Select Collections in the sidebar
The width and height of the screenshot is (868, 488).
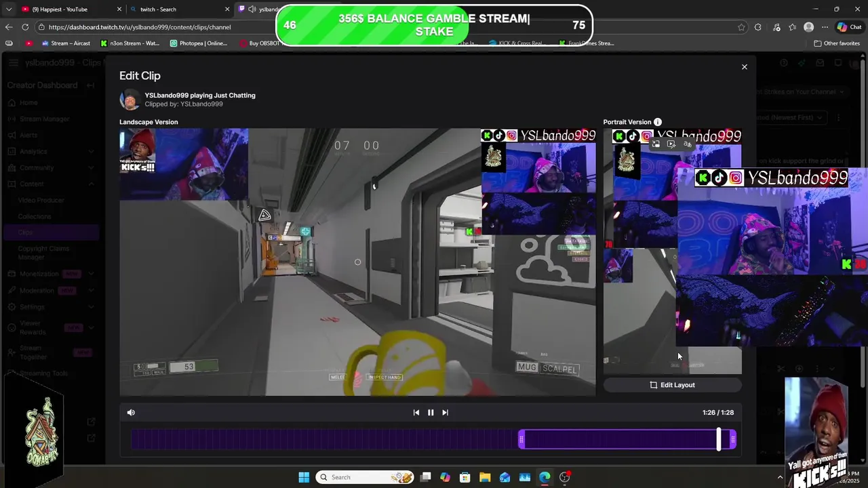(x=34, y=216)
